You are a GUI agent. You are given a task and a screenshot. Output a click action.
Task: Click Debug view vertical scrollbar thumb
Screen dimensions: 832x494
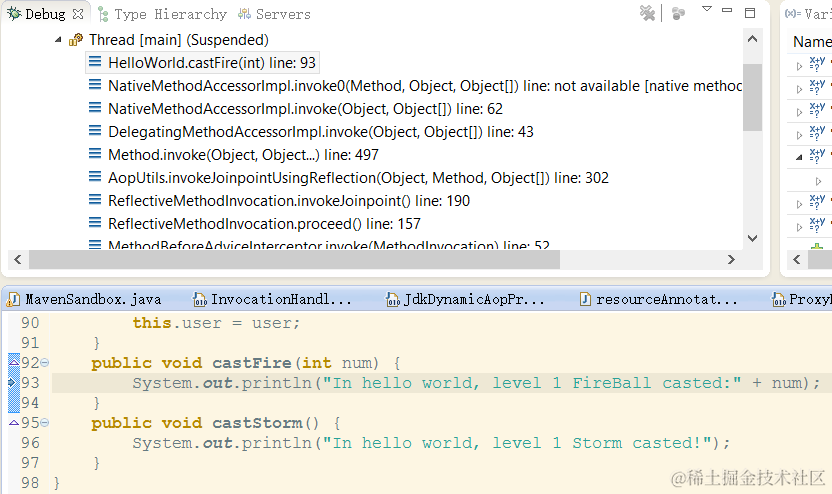tap(752, 97)
